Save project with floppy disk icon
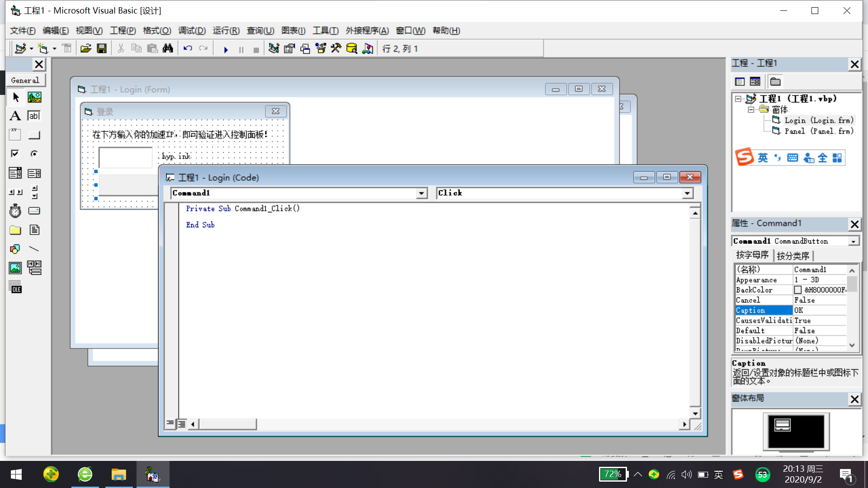 pos(102,48)
